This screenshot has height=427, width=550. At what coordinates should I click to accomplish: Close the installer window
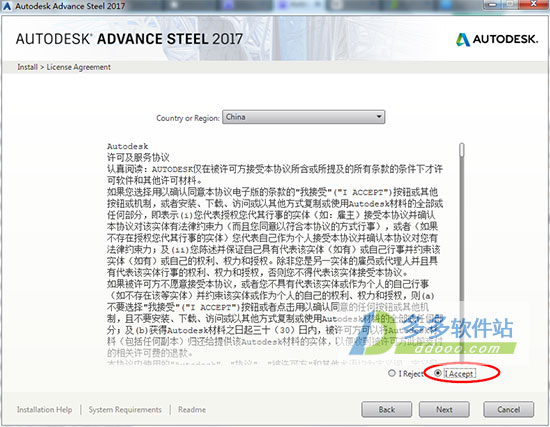tap(534, 4)
